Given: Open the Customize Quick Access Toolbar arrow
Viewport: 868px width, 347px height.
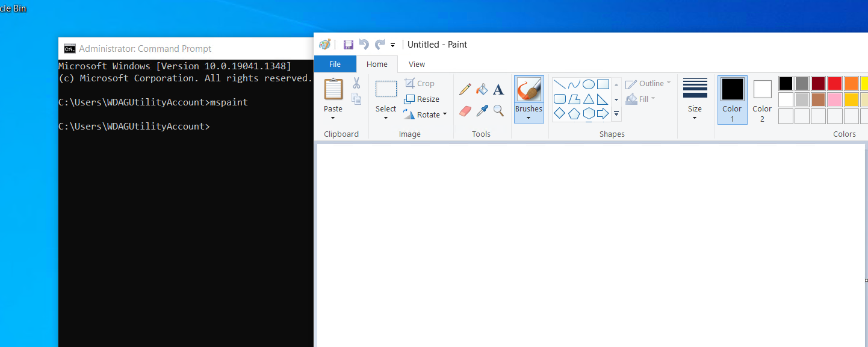Looking at the screenshot, I should point(393,45).
